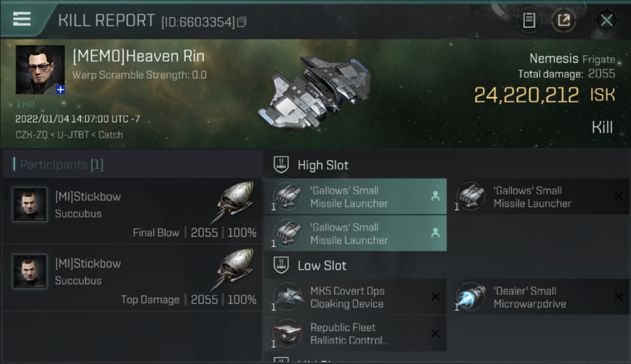Screen dimensions: 631x364
Task: Tap MK5 Covert Ops Cloaking Device item
Action: click(355, 297)
